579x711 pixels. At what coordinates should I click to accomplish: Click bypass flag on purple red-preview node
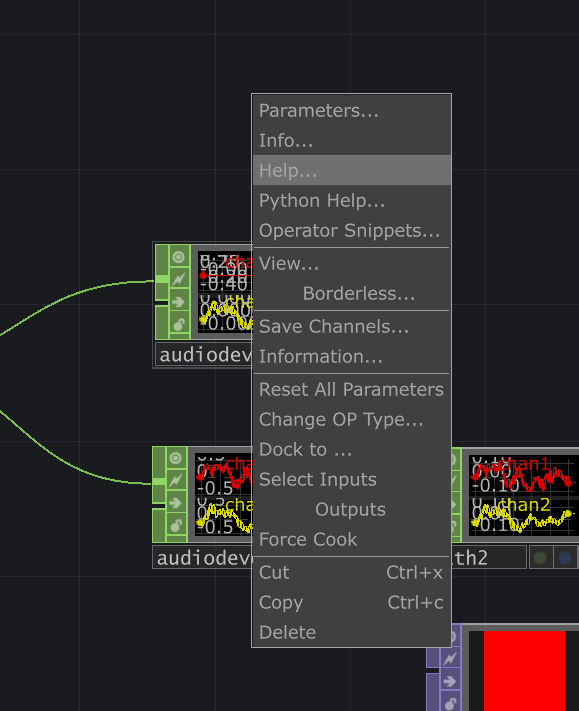[449, 659]
